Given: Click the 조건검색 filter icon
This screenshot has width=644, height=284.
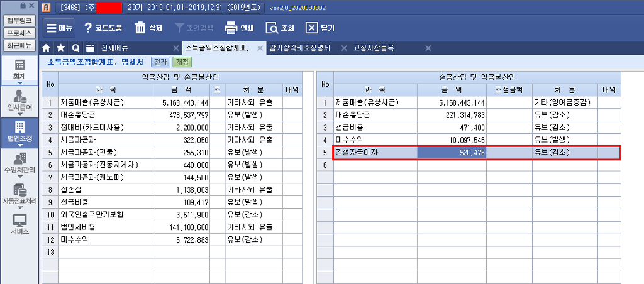Looking at the screenshot, I should pyautogui.click(x=179, y=28).
